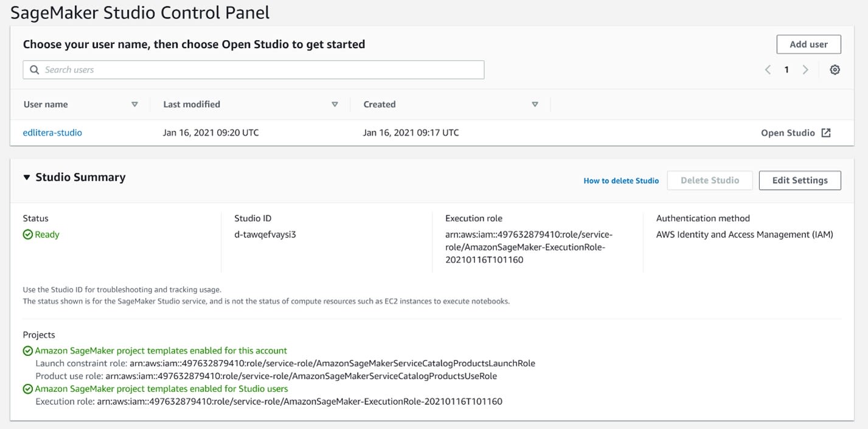Focus the Search users field

pyautogui.click(x=254, y=70)
